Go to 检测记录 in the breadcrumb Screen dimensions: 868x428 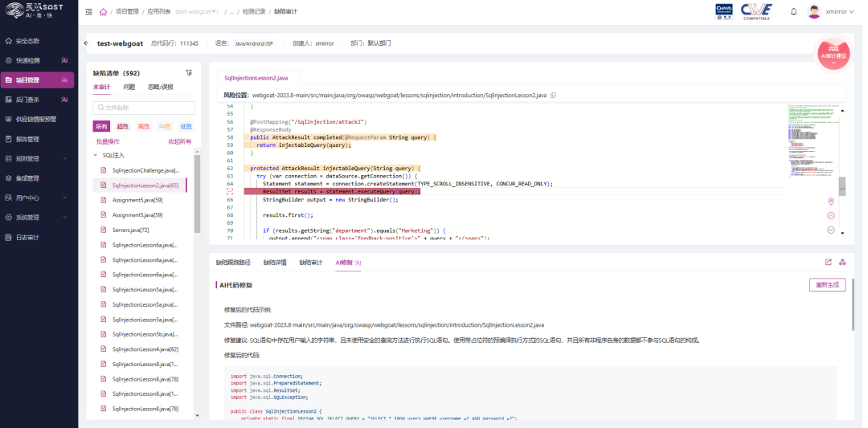(253, 11)
